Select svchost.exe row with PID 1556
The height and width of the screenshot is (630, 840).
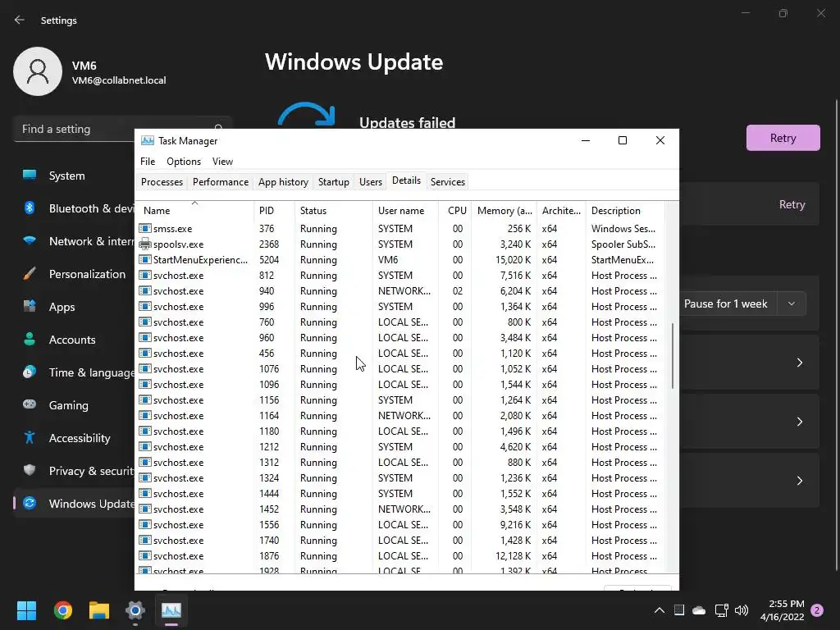coord(400,524)
